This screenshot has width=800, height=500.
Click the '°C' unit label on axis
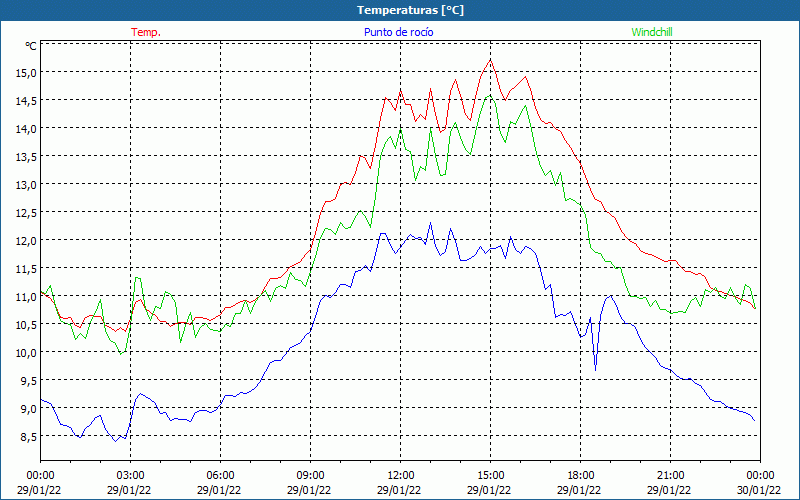[31, 46]
